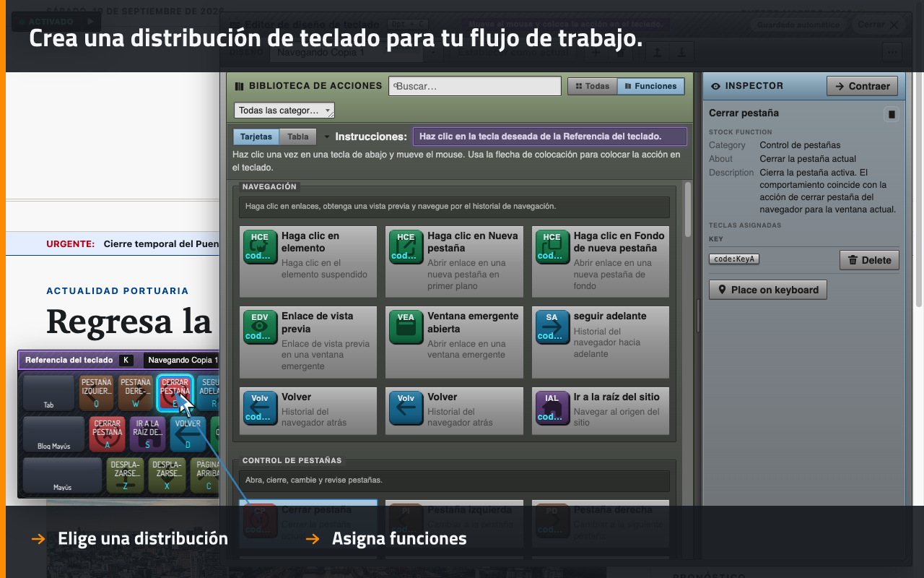Select the 'Haga clic en Nueva pestaña' icon

(x=406, y=247)
